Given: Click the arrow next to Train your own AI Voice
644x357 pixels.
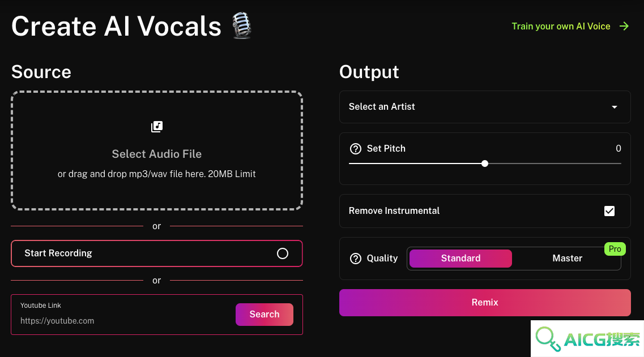Looking at the screenshot, I should click(624, 26).
